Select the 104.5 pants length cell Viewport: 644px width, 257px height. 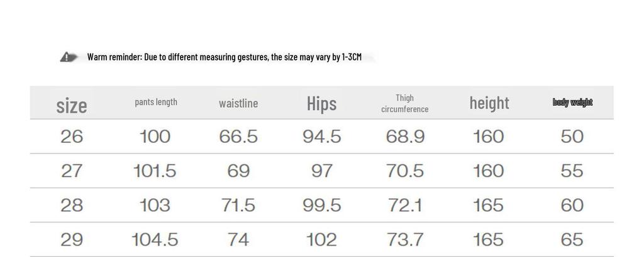[155, 239]
